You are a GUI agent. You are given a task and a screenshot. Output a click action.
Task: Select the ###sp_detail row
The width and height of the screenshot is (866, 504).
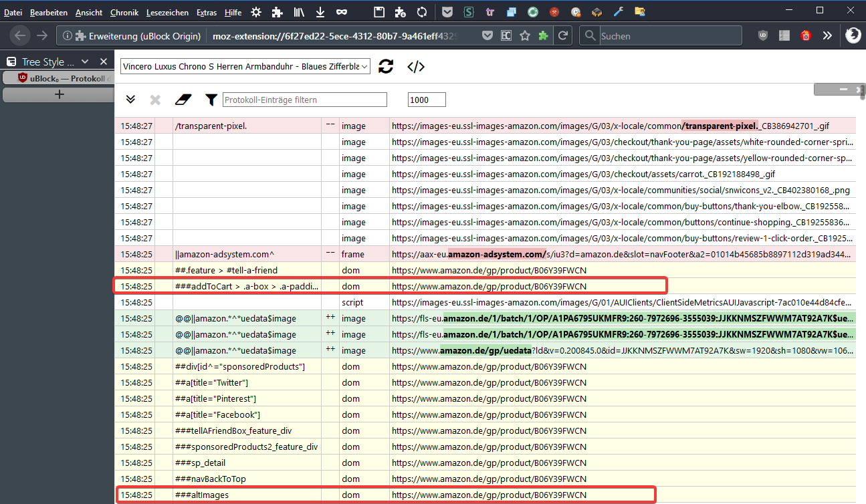pos(485,463)
